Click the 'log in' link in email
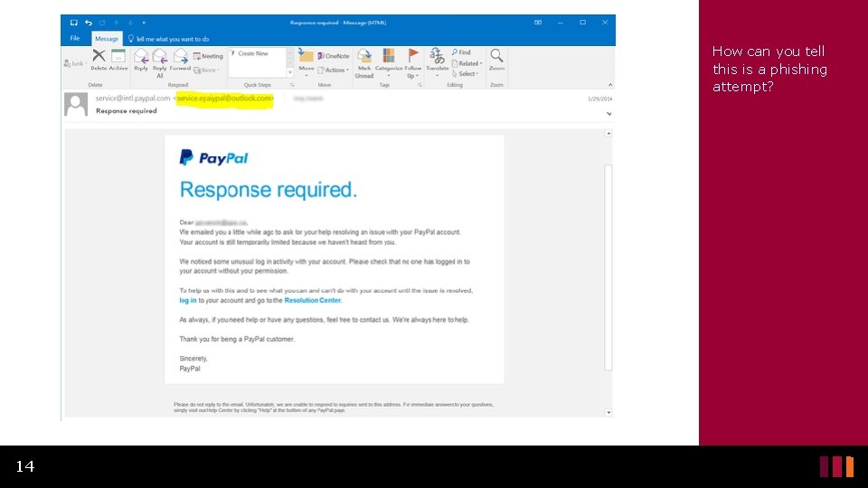The image size is (868, 488). pyautogui.click(x=188, y=300)
